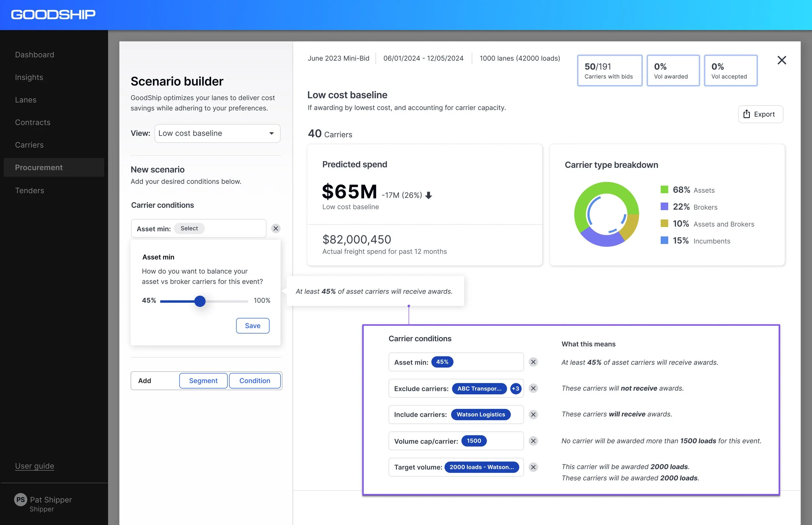Click the Export share icon
Image resolution: width=812 pixels, height=525 pixels.
(x=746, y=114)
